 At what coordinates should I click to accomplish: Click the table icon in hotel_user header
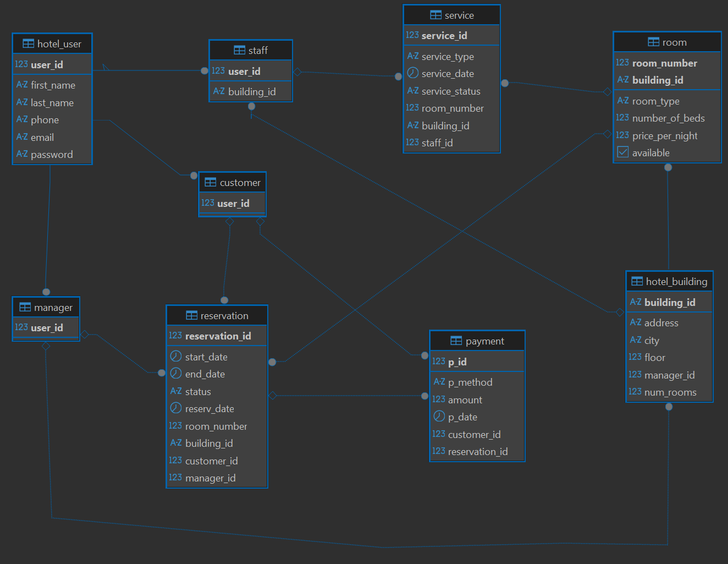coord(28,43)
